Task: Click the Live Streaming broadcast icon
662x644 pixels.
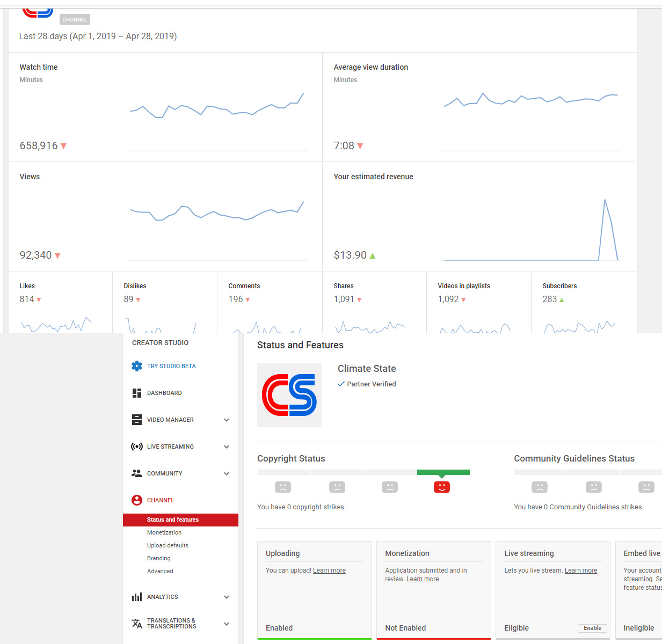Action: point(137,447)
